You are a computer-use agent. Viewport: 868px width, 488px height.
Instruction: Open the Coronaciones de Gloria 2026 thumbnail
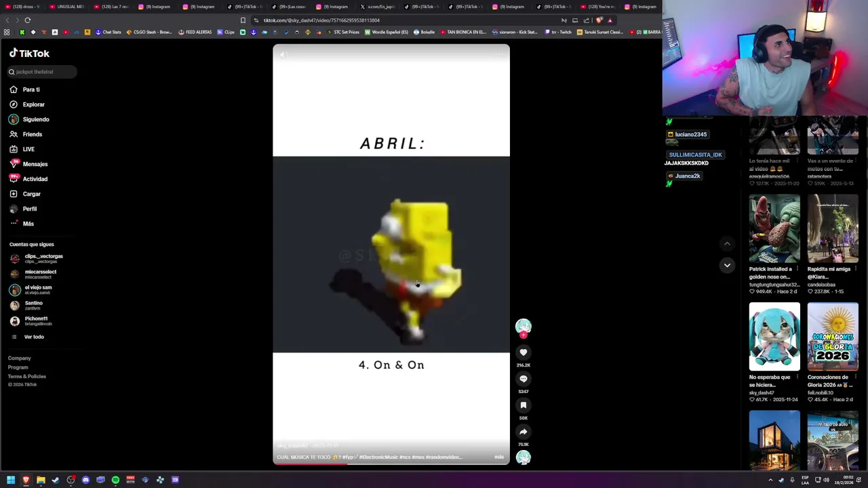[833, 337]
